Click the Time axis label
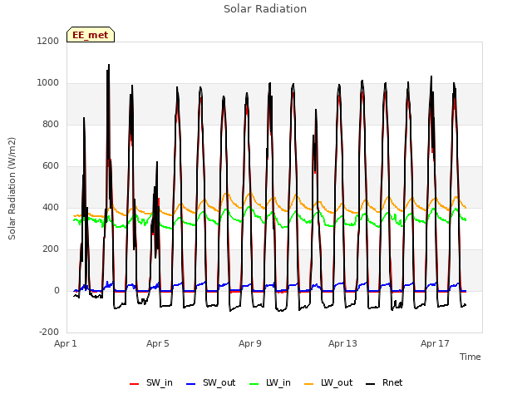Image resolution: width=532 pixels, height=399 pixels. (470, 357)
